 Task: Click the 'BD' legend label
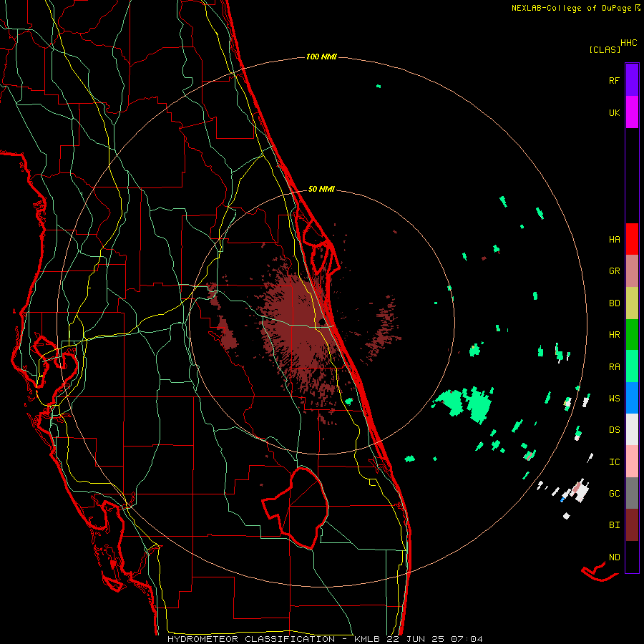coord(614,303)
